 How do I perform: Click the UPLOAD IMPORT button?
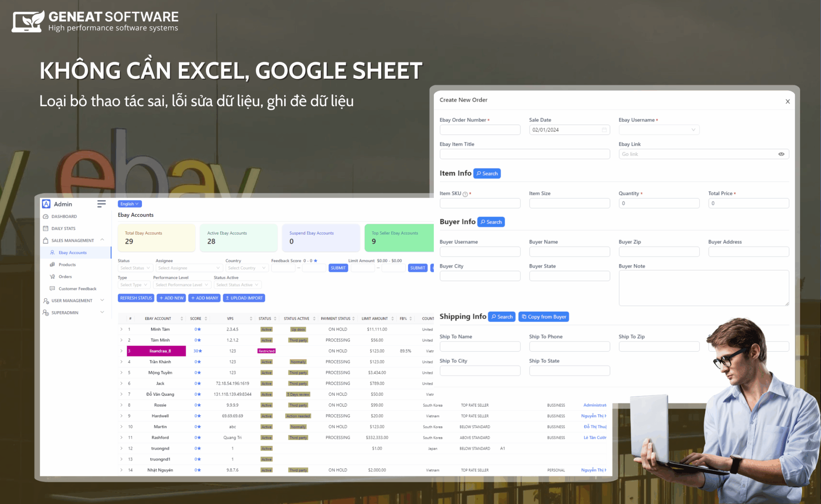coord(244,298)
